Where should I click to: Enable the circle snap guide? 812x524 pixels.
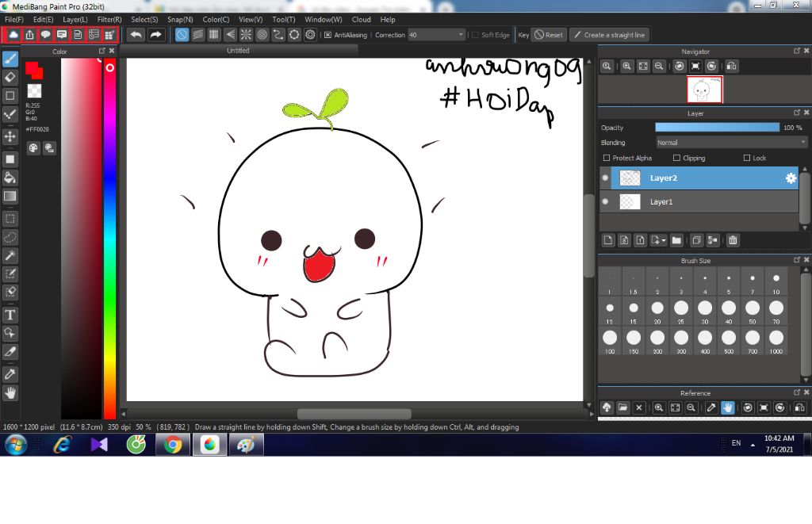[x=262, y=35]
